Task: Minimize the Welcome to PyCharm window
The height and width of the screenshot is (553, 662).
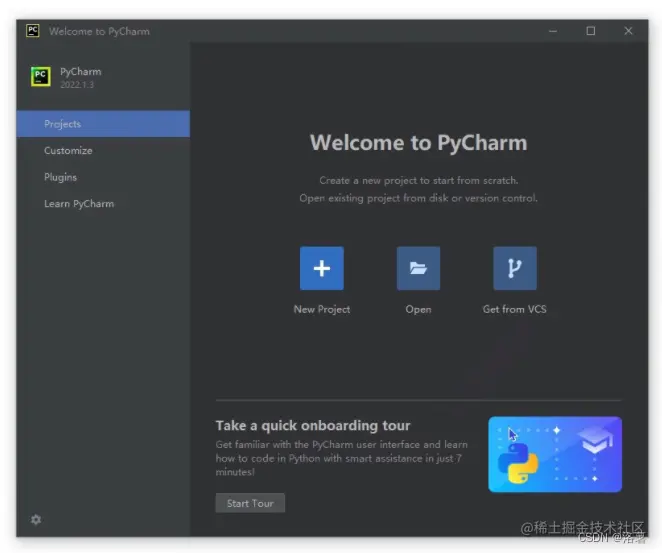Action: pyautogui.click(x=553, y=31)
